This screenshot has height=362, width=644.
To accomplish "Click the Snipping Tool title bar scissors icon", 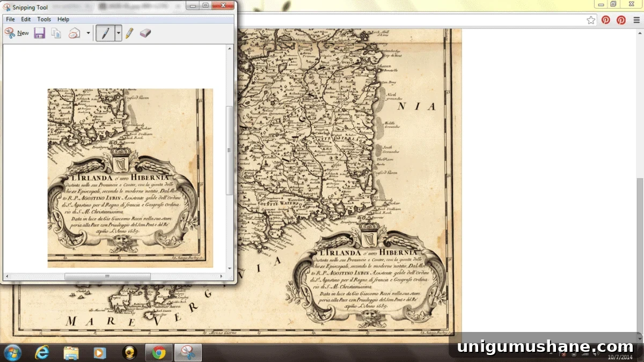I will coord(7,8).
